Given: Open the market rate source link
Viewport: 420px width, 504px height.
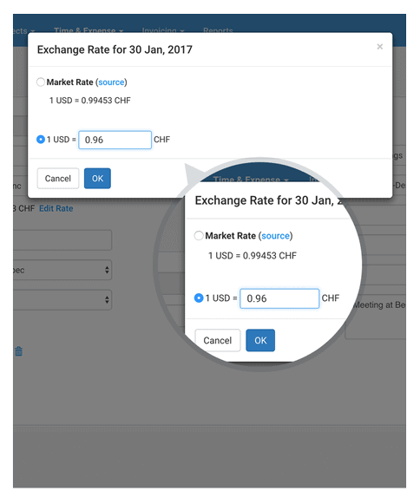Looking at the screenshot, I should pyautogui.click(x=111, y=82).
